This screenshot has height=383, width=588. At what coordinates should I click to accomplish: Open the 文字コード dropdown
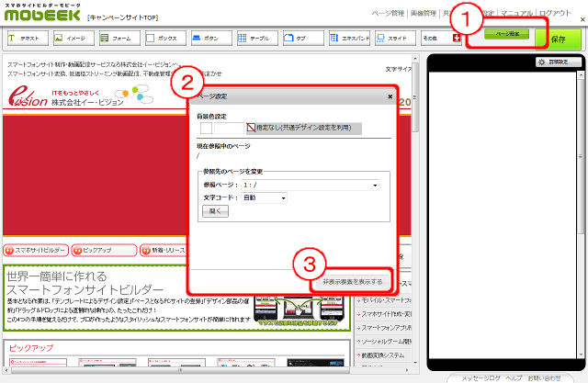tap(265, 197)
